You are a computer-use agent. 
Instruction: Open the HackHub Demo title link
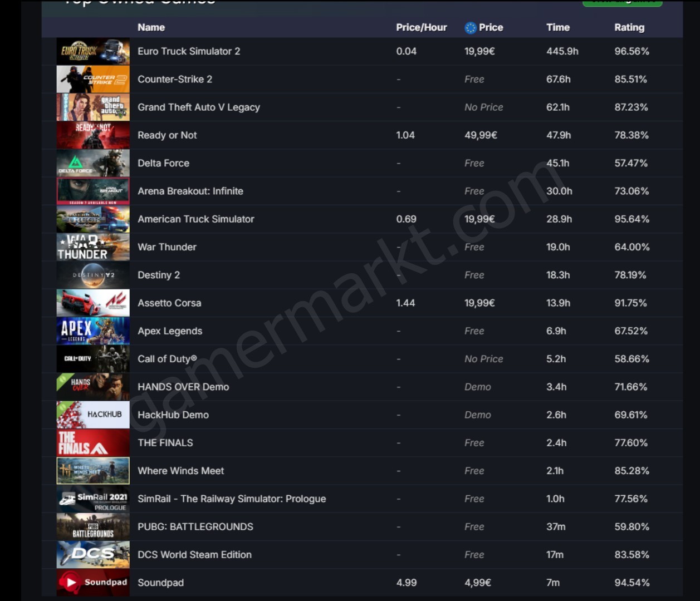click(x=173, y=415)
